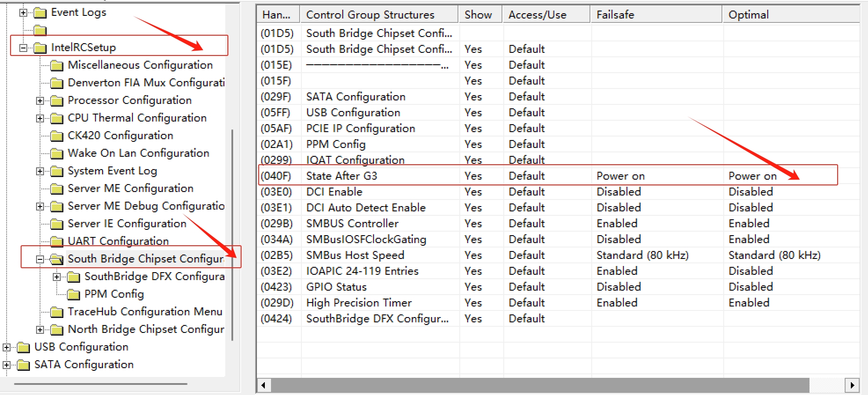Expand the Server ME Debug Configuration node

click(x=40, y=207)
